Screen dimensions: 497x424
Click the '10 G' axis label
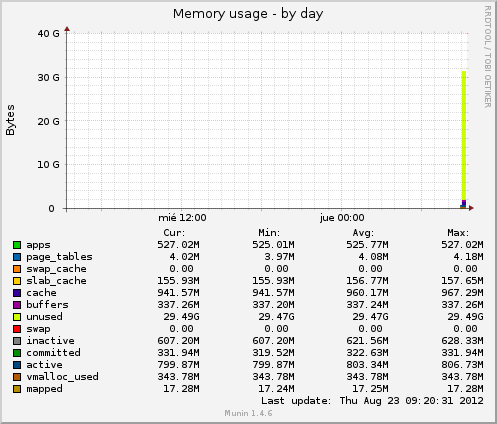[x=48, y=165]
